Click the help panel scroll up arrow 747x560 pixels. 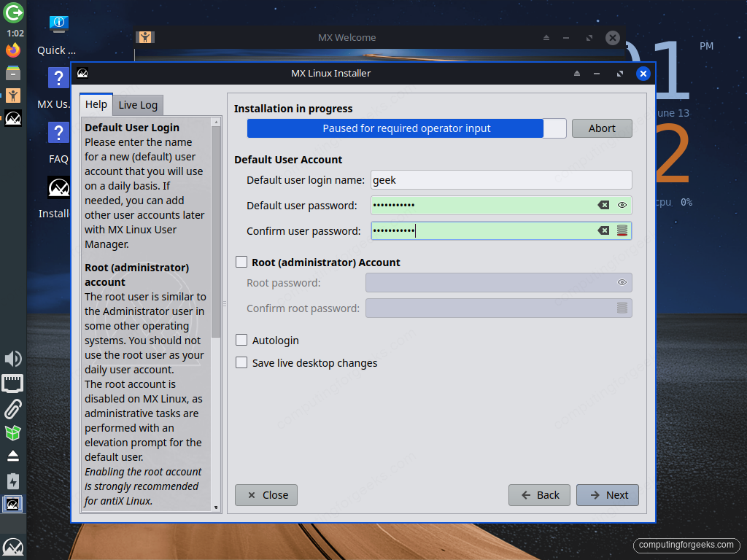[216, 122]
